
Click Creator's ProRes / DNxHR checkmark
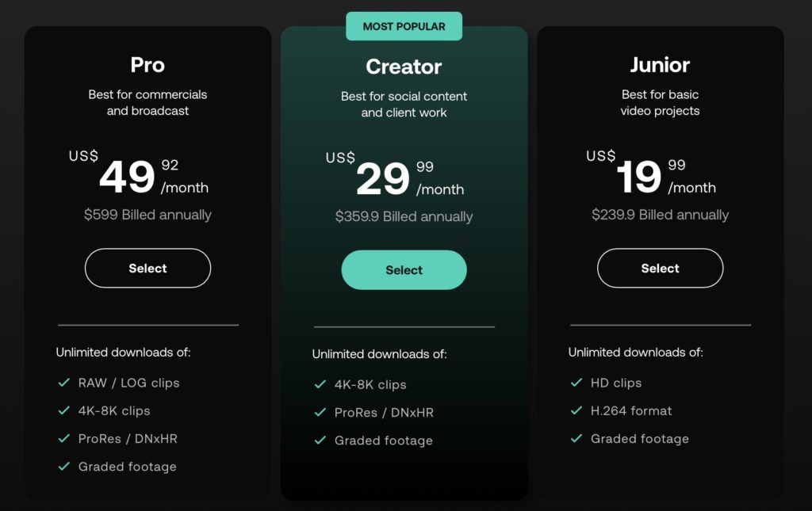[x=320, y=412]
